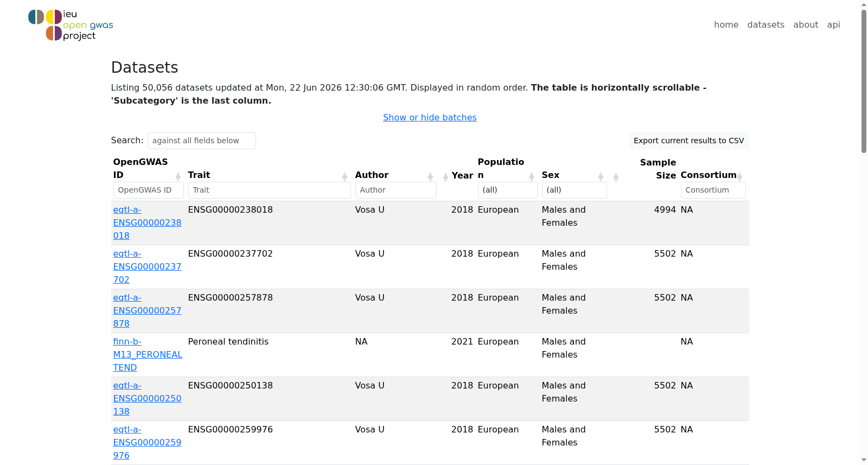Viewport: 868px width, 465px height.
Task: Sort table by Year column arrows
Action: (x=445, y=177)
